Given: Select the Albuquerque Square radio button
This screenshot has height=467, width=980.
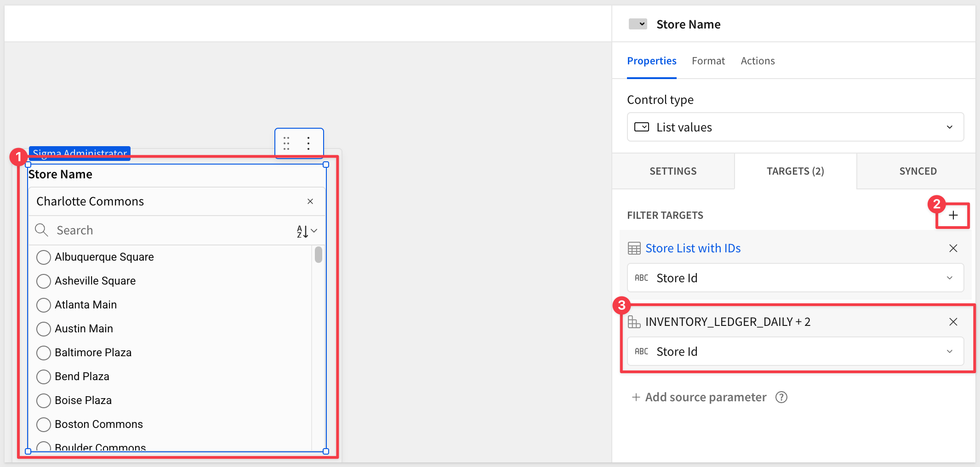Looking at the screenshot, I should pos(44,257).
